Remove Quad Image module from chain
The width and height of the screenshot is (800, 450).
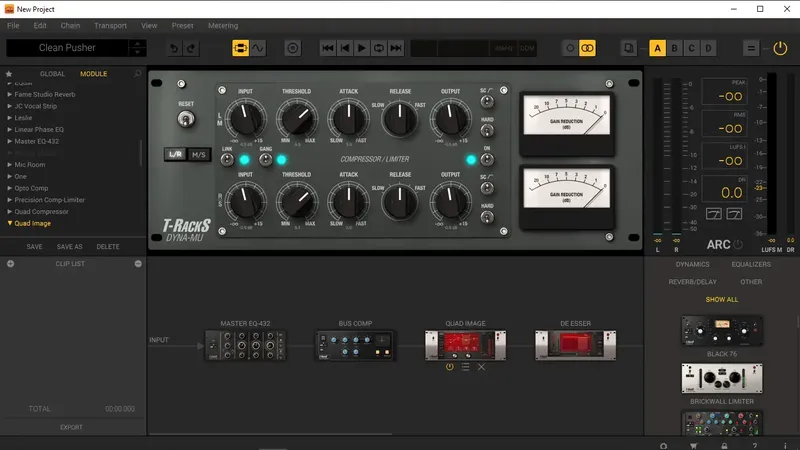[481, 367]
